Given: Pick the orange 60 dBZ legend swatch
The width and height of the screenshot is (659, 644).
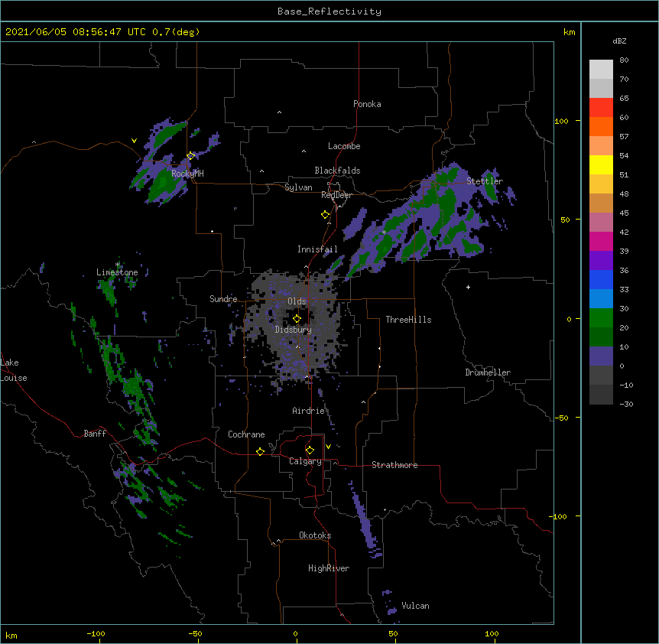Looking at the screenshot, I should click(601, 126).
